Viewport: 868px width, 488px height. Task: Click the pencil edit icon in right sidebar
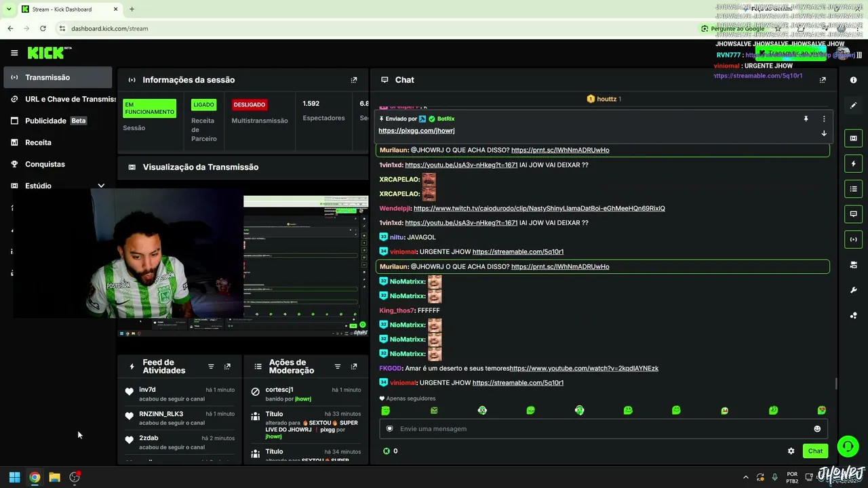(853, 105)
